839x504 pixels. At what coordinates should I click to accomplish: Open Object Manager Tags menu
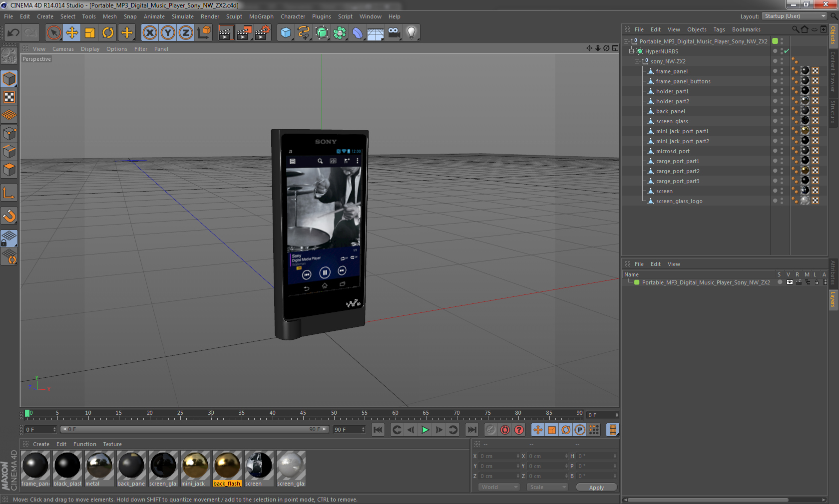719,29
